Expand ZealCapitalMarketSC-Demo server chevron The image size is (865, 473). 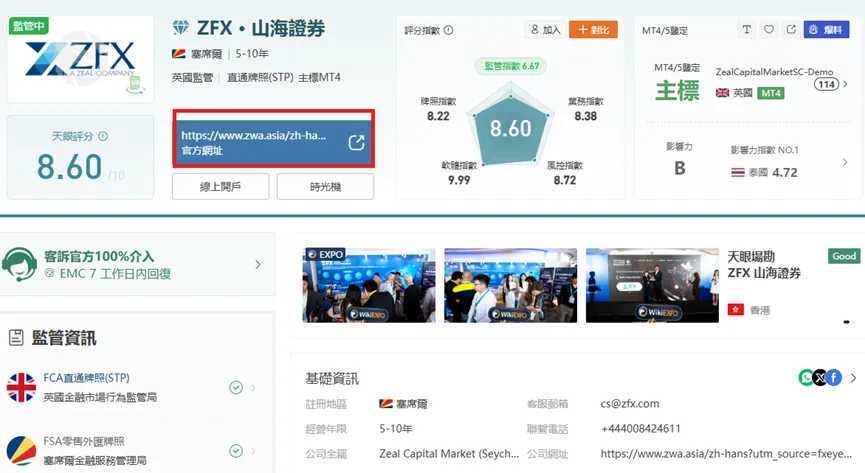[845, 84]
